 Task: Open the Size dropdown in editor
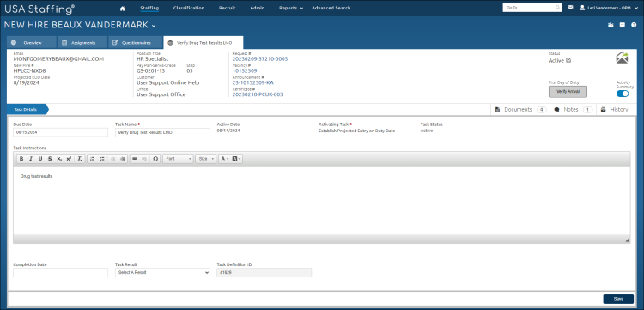tap(205, 159)
